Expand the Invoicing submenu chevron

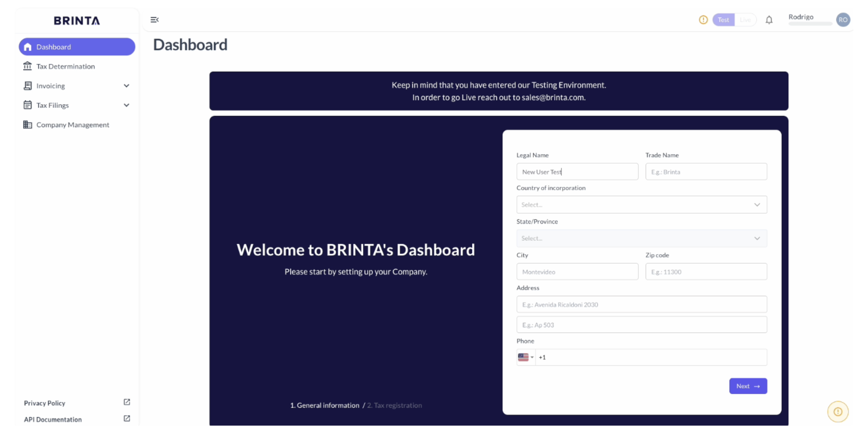coord(127,86)
